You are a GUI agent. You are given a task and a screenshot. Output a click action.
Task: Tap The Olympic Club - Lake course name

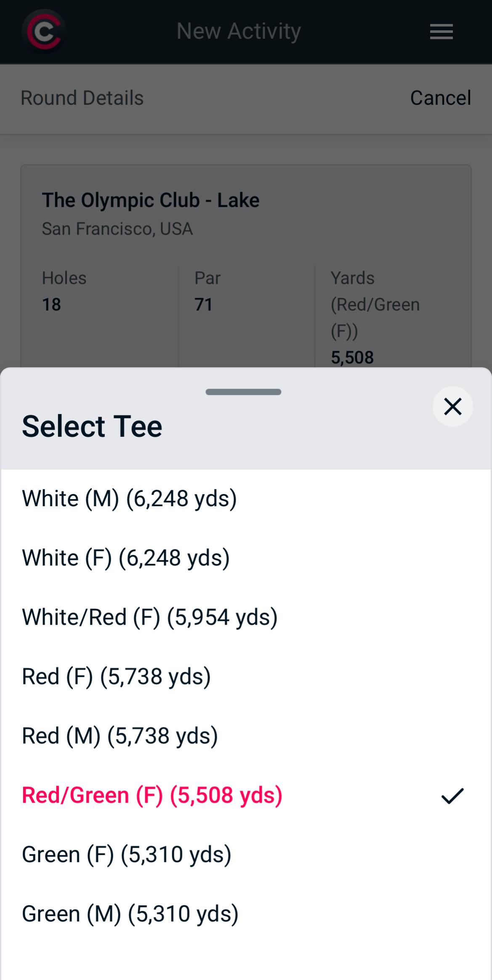(x=150, y=200)
